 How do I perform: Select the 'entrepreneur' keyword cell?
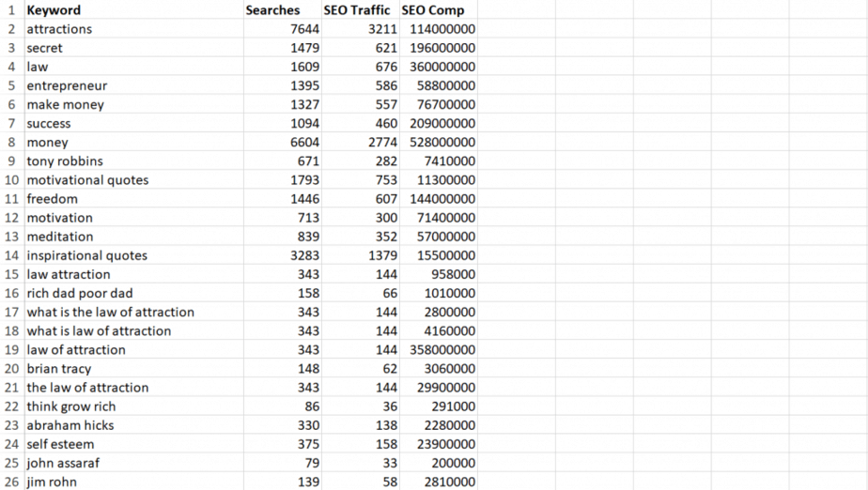(x=134, y=85)
